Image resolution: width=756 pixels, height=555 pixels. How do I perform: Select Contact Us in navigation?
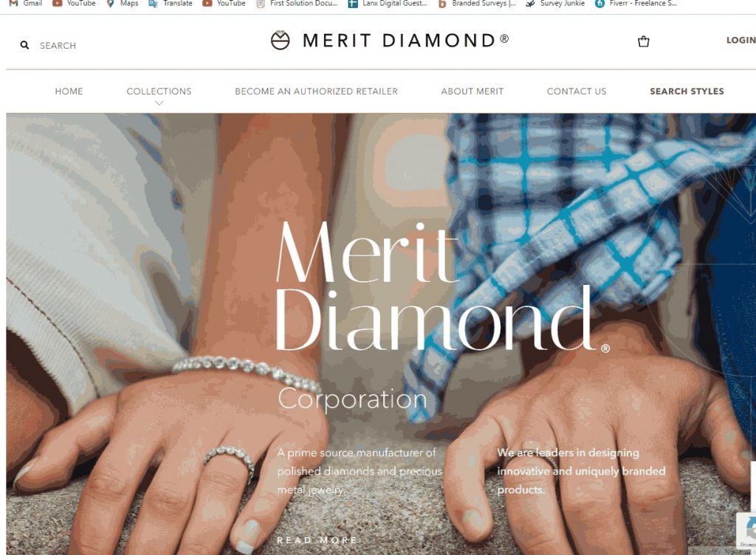pyautogui.click(x=577, y=91)
